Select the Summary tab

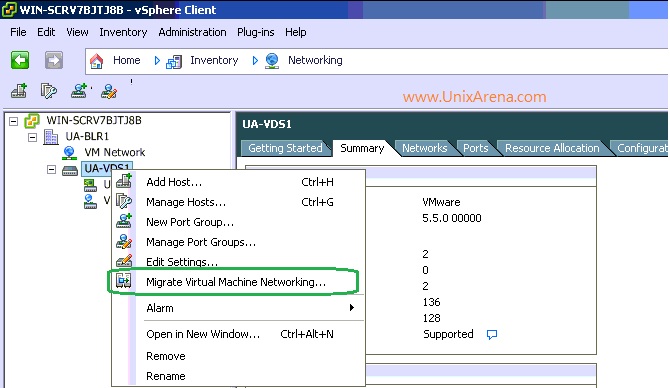click(362, 148)
